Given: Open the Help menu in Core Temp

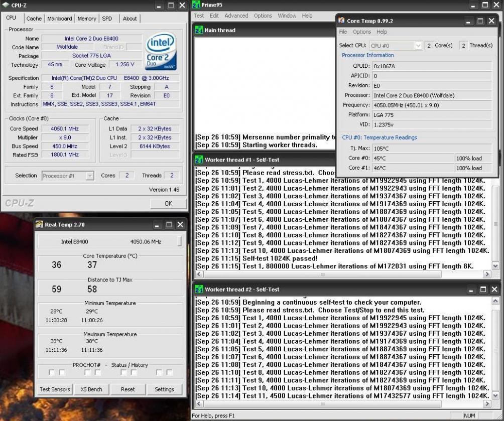Looking at the screenshot, I should coord(382,32).
